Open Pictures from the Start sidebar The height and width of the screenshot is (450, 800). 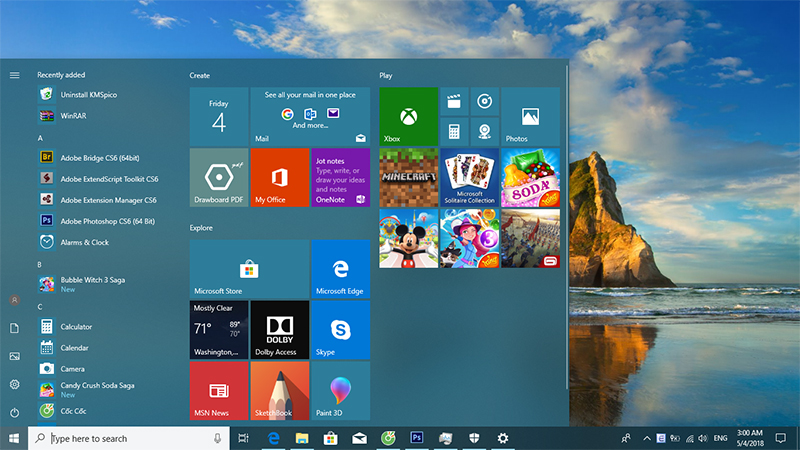click(x=14, y=356)
